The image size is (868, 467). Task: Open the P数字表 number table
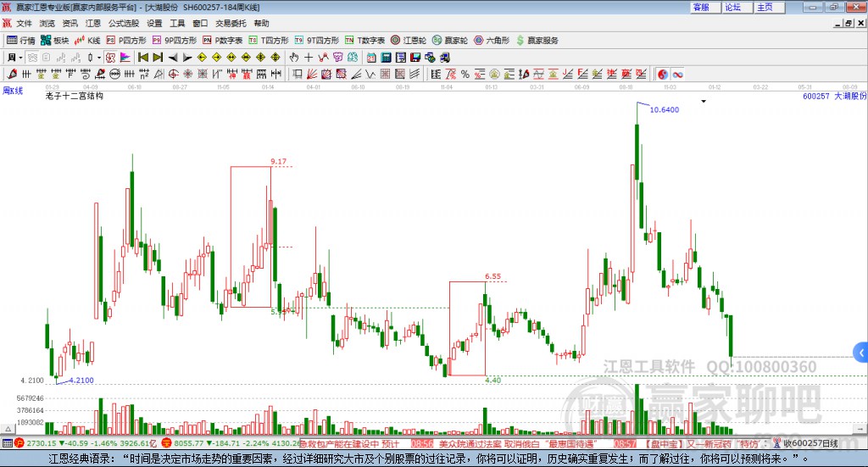tap(223, 41)
